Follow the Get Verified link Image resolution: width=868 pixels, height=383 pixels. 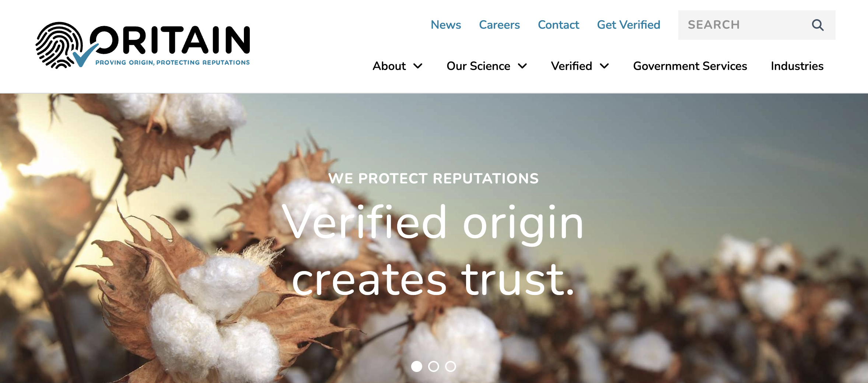click(629, 25)
